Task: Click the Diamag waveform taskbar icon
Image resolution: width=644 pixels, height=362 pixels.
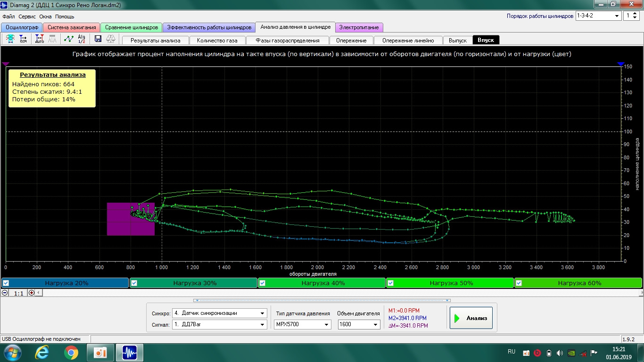Action: point(129,352)
